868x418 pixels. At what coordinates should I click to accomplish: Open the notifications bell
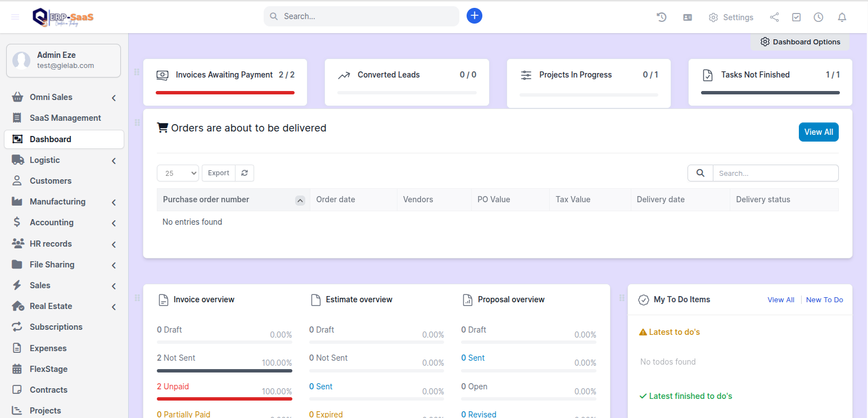point(842,17)
